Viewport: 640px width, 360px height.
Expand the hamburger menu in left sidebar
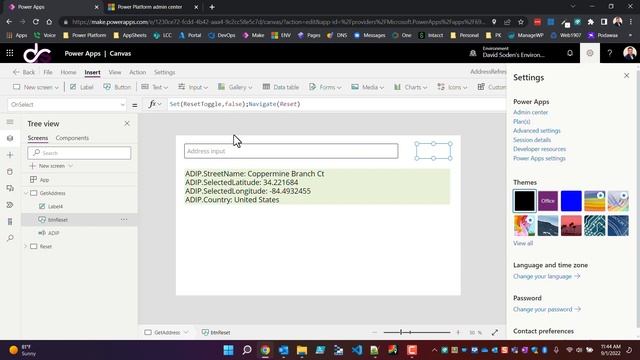coord(10,122)
